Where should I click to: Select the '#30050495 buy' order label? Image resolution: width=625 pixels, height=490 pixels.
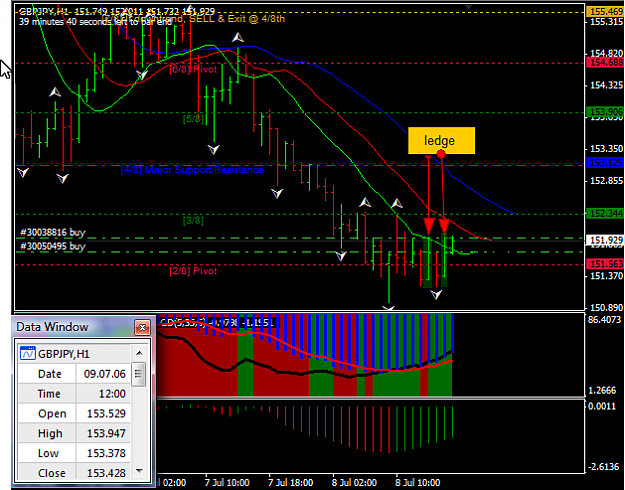click(x=53, y=246)
